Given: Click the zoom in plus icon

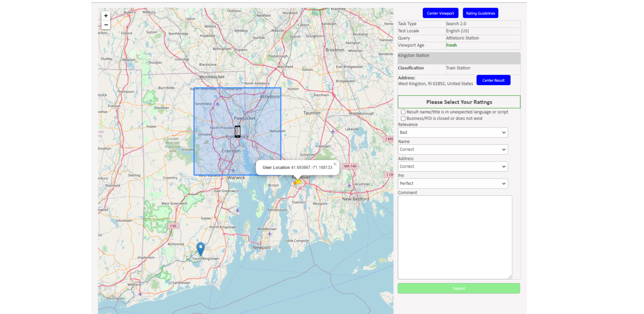Looking at the screenshot, I should click(x=106, y=16).
